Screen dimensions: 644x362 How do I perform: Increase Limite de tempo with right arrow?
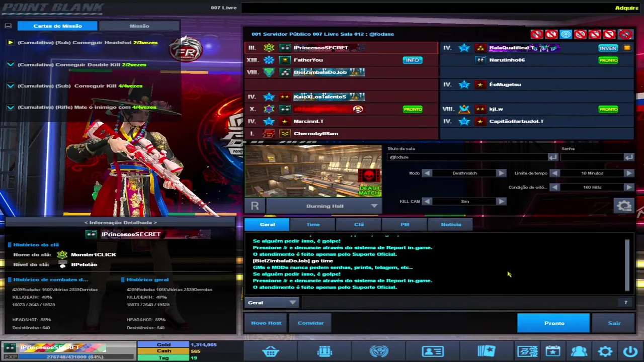click(629, 173)
